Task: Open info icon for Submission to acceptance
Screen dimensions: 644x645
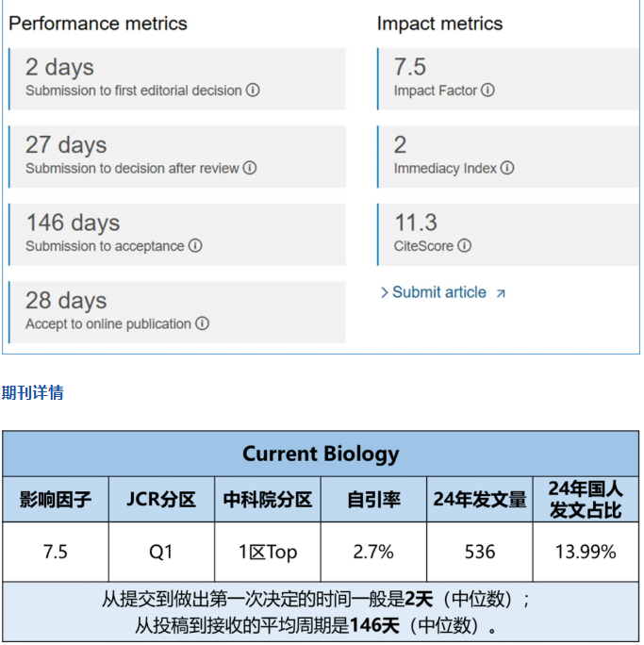Action: pyautogui.click(x=195, y=246)
